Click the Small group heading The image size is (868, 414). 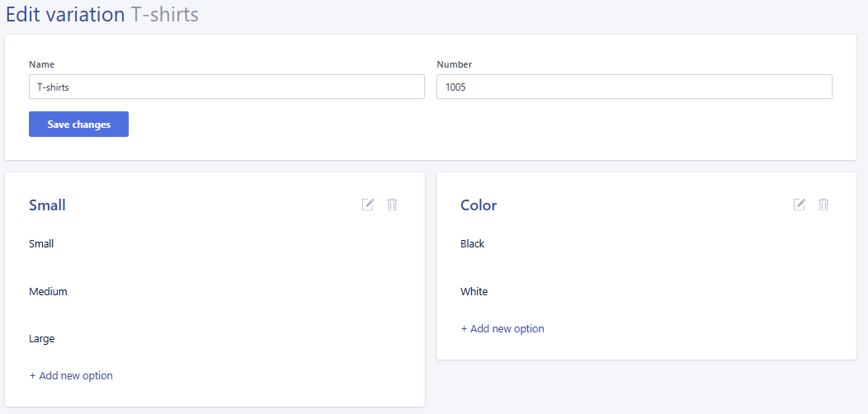coord(47,205)
